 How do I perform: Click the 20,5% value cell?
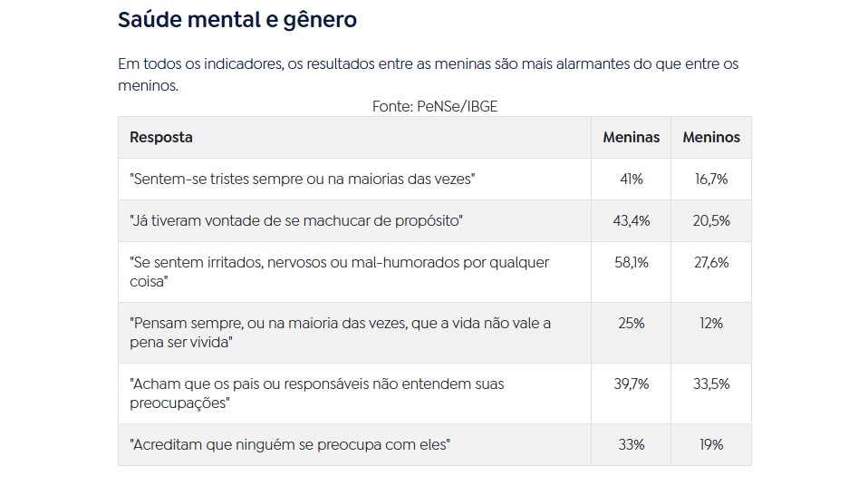click(710, 221)
